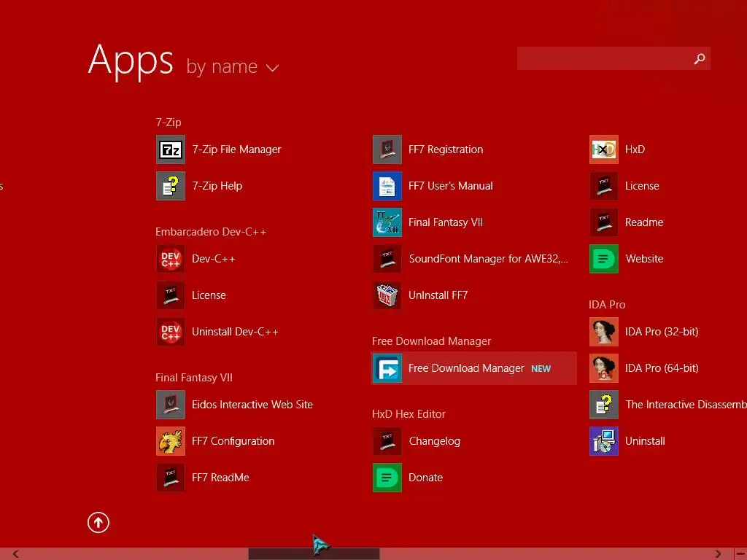
Task: Open the 7-Zip Help icon
Action: coord(171,186)
